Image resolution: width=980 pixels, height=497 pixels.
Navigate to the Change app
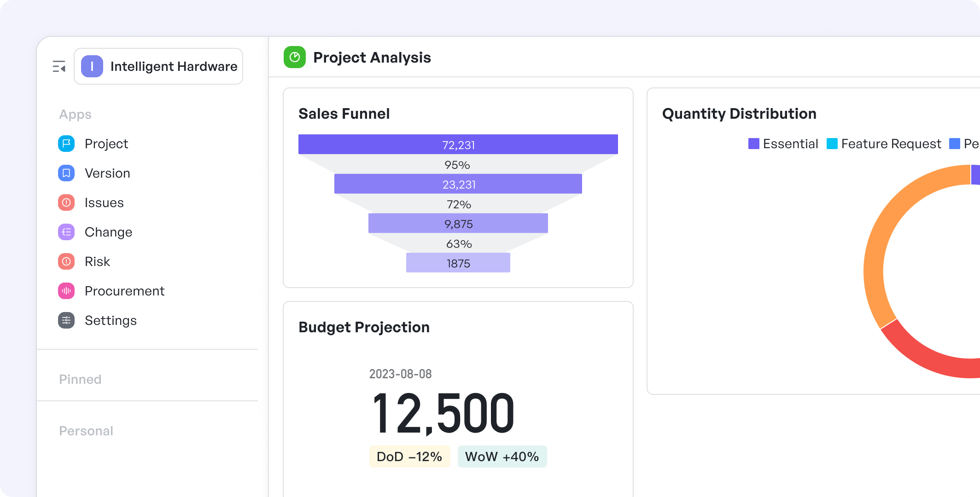tap(108, 232)
